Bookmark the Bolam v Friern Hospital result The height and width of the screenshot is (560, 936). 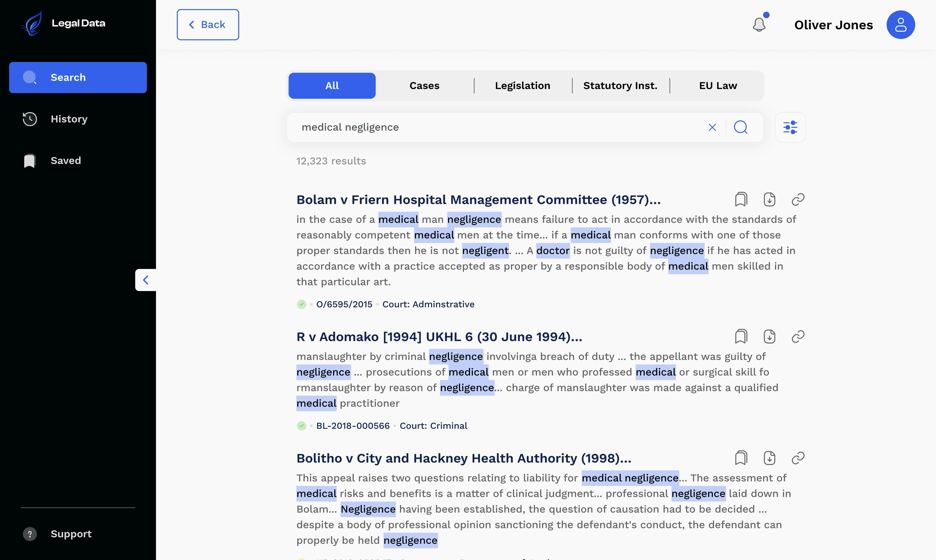tap(741, 199)
